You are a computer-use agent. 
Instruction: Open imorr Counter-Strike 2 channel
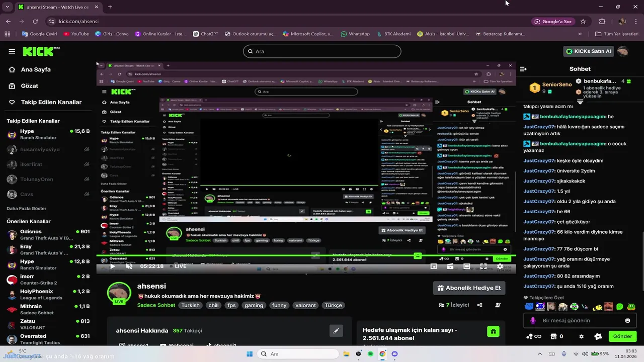point(48,280)
